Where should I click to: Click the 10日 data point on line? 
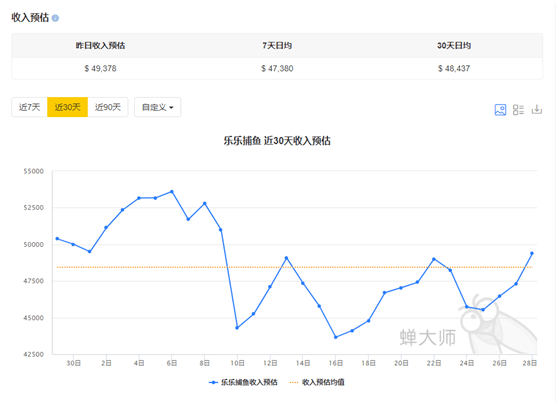pyautogui.click(x=237, y=328)
